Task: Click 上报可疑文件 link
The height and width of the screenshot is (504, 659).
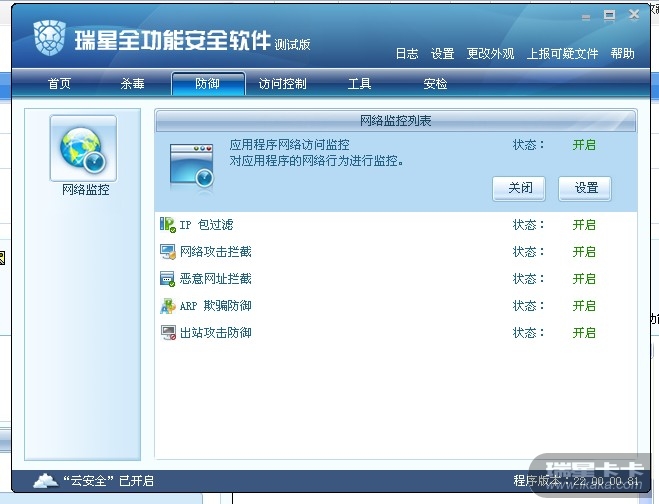Action: pos(562,53)
